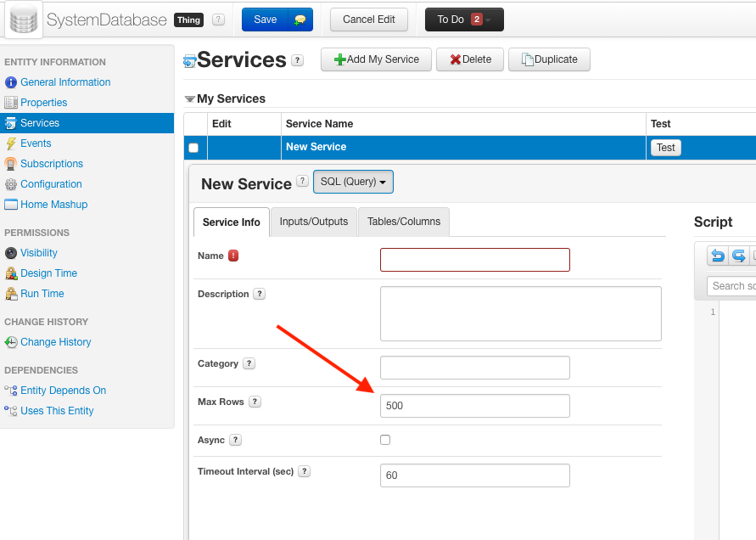Viewport: 756px width, 540px height.
Task: Switch to the Inputs/Outputs tab
Action: (x=314, y=222)
